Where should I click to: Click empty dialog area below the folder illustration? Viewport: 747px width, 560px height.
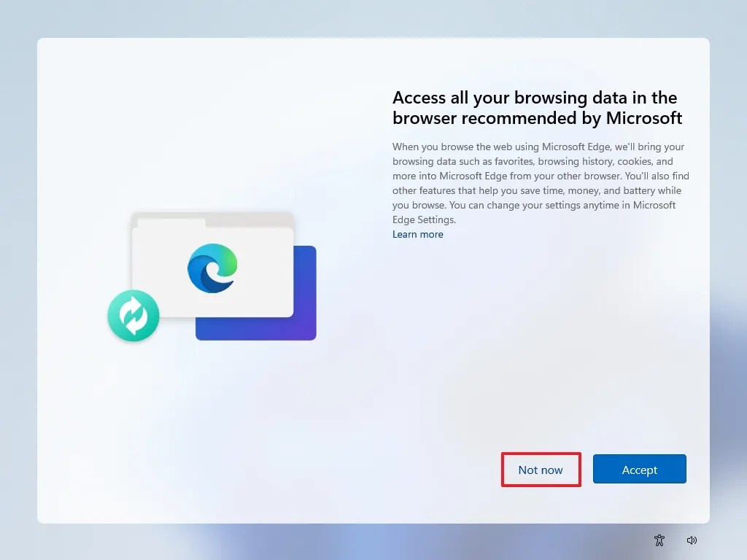[214, 419]
